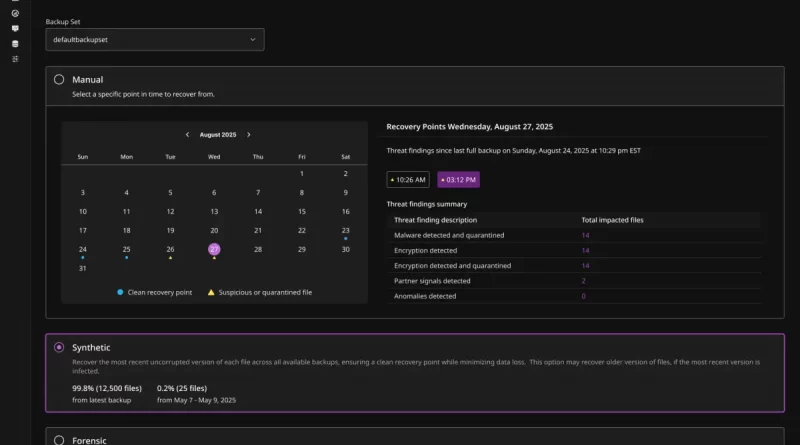Viewport: 800px width, 445px height.
Task: Click the yellow suspicious file legend triangle
Action: [211, 292]
